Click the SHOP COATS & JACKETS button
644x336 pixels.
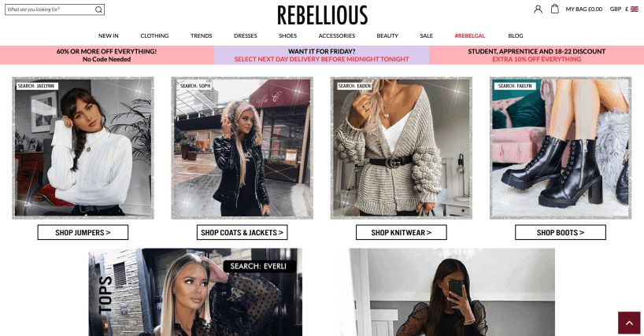click(x=242, y=232)
